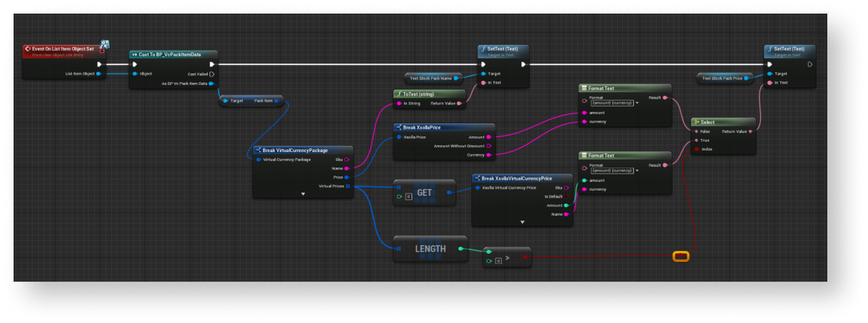The width and height of the screenshot is (868, 323).
Task: Click the Cast To BP_VcPackItemData node icon
Action: click(134, 54)
